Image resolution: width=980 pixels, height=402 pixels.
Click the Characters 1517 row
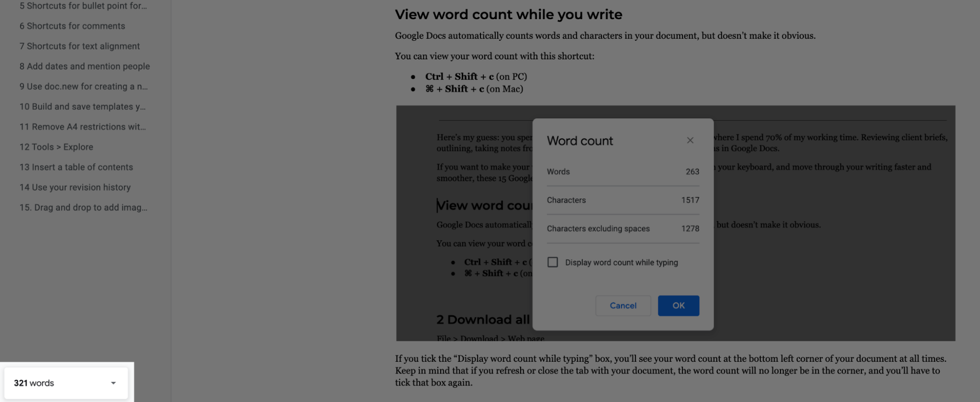click(x=623, y=200)
